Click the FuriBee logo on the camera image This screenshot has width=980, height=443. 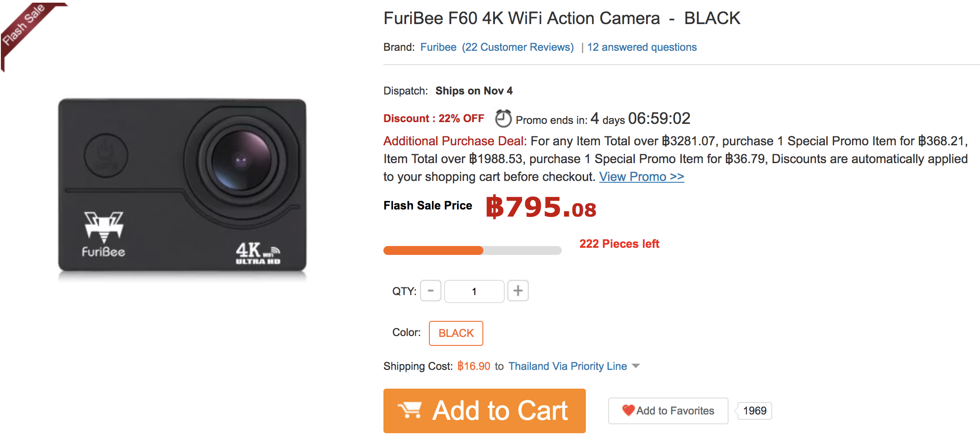[103, 234]
